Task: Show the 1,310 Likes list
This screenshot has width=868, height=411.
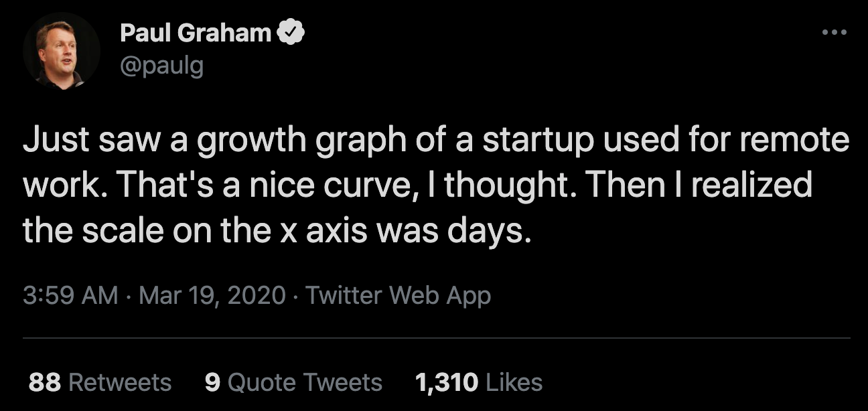Action: click(478, 382)
